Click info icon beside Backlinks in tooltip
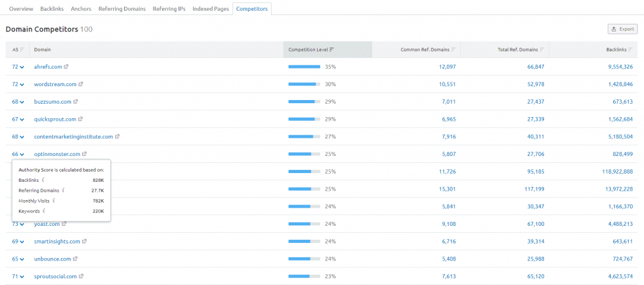 point(43,180)
